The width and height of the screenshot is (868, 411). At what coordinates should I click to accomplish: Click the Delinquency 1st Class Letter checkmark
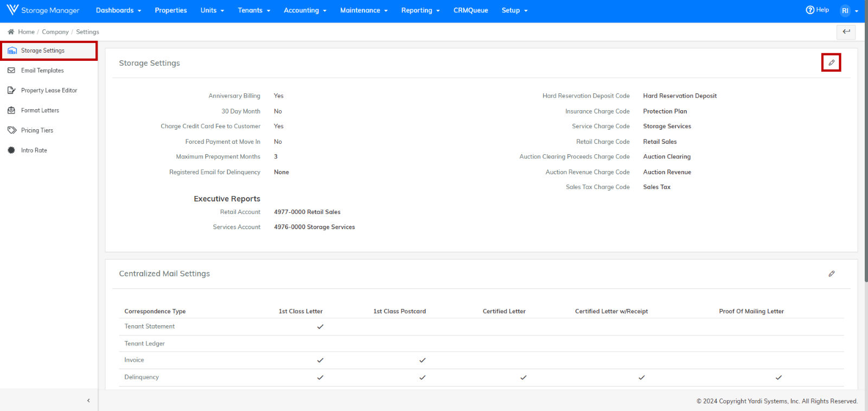click(x=320, y=377)
